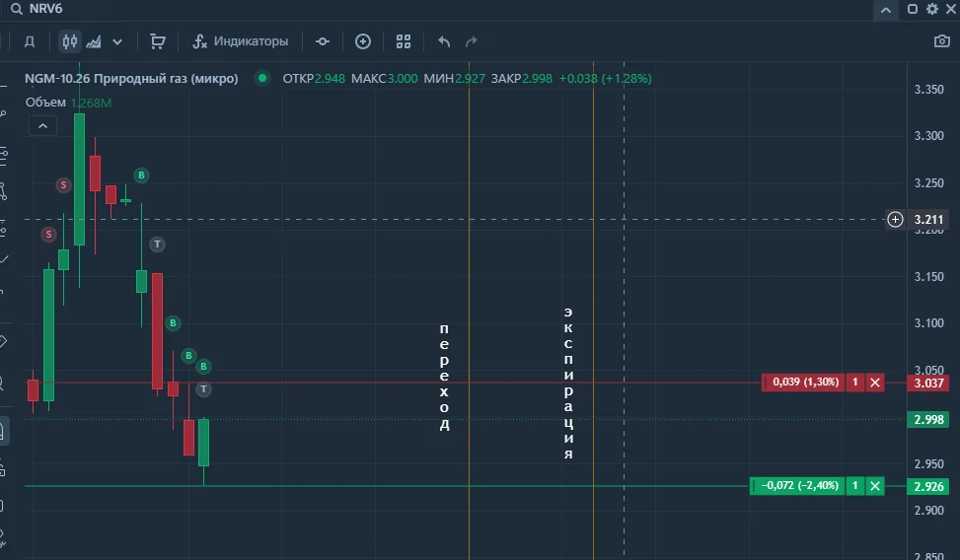This screenshot has height=560, width=960.
Task: Select the vertical line labeled экспирация
Action: pyautogui.click(x=593, y=311)
